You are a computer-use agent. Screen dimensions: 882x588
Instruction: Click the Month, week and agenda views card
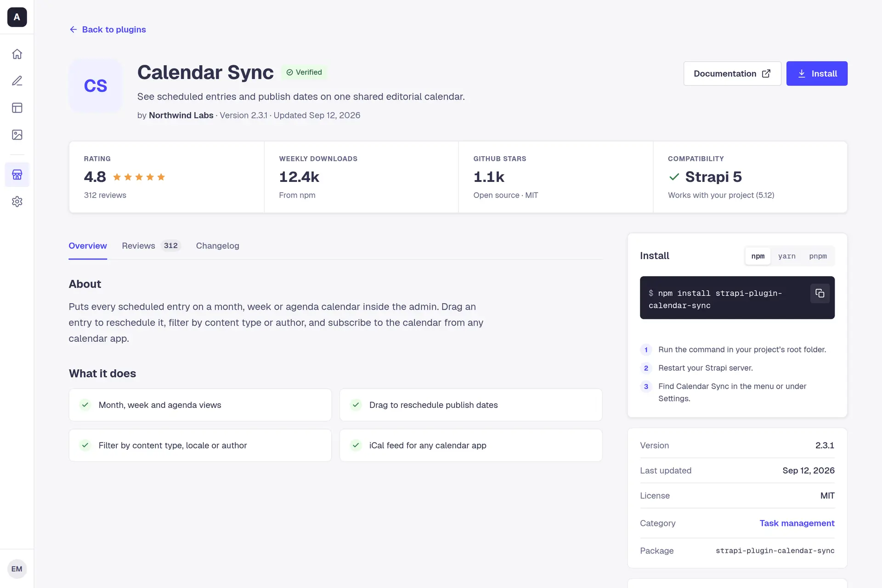[x=200, y=405]
